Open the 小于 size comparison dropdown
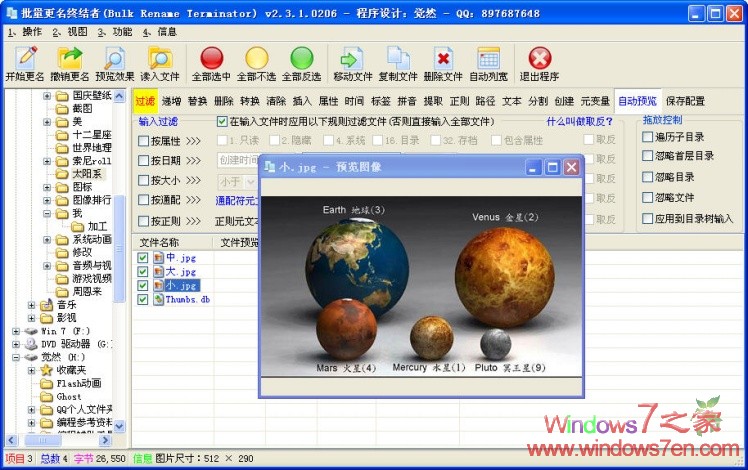The height and width of the screenshot is (470, 748). pyautogui.click(x=250, y=181)
